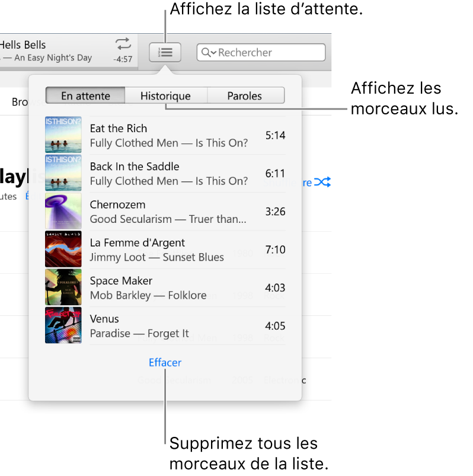Select the song title Venus
This screenshot has height=476, width=473.
click(x=104, y=319)
